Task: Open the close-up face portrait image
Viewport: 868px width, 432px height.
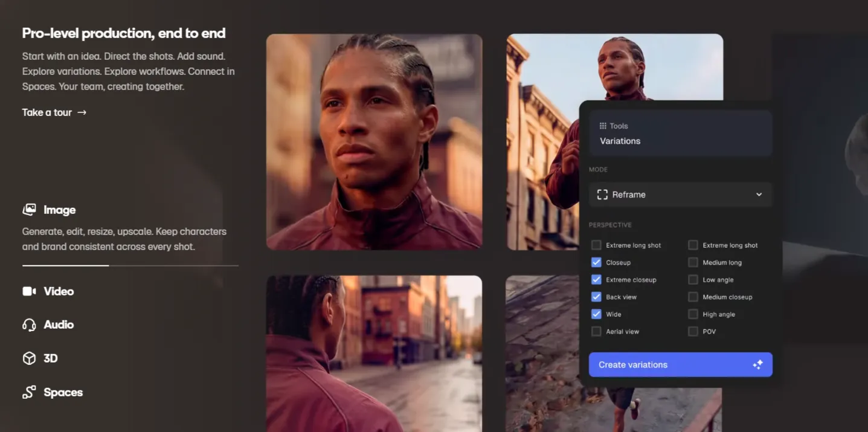Action: click(x=375, y=141)
